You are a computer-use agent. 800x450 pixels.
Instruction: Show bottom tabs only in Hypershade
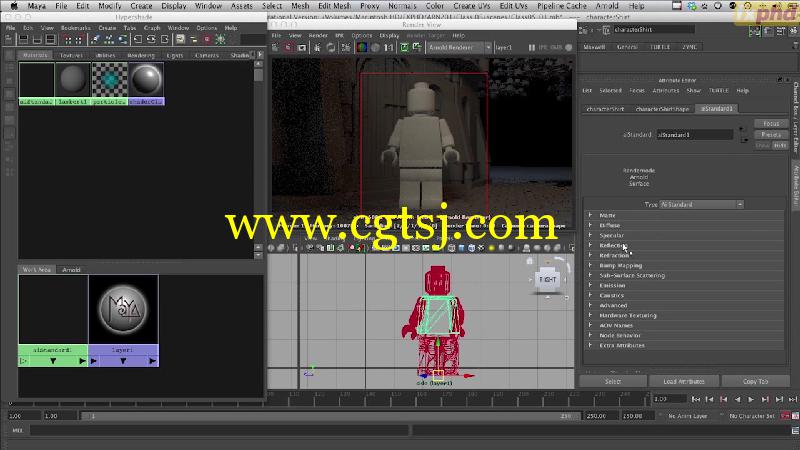click(x=37, y=39)
